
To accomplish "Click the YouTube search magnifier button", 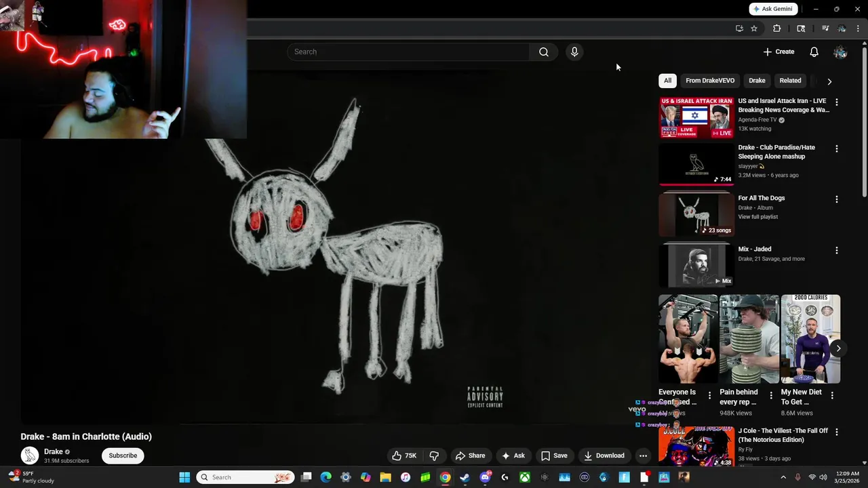I will [x=544, y=52].
